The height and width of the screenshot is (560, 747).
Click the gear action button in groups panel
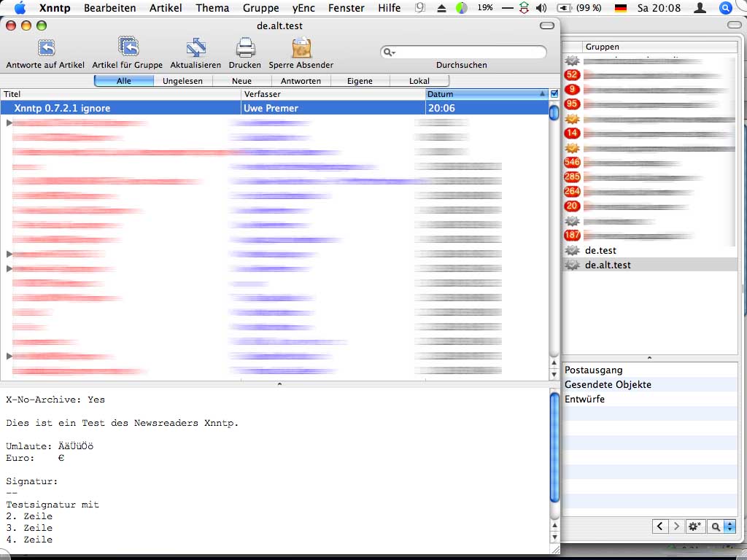tap(694, 526)
